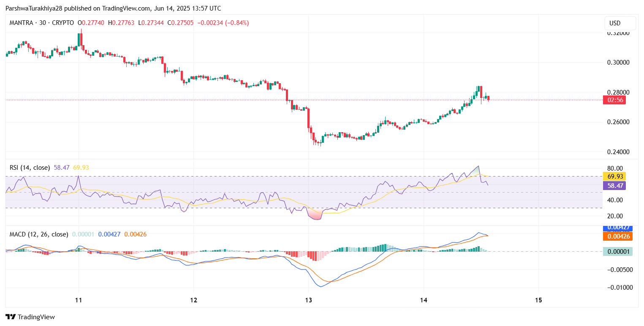Screen dimensions: 644x326
Task: Click the TradingView wordmark text
Action: (36, 317)
